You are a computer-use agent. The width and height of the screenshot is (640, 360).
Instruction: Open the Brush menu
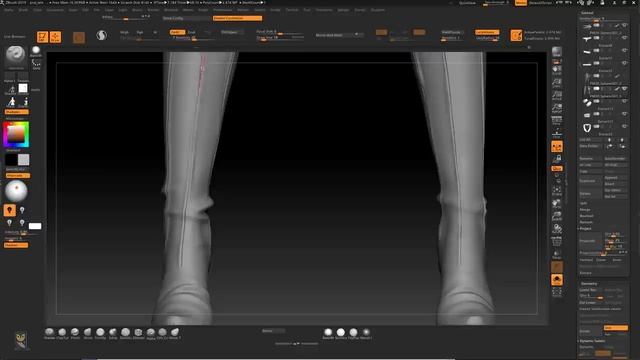tap(23, 10)
